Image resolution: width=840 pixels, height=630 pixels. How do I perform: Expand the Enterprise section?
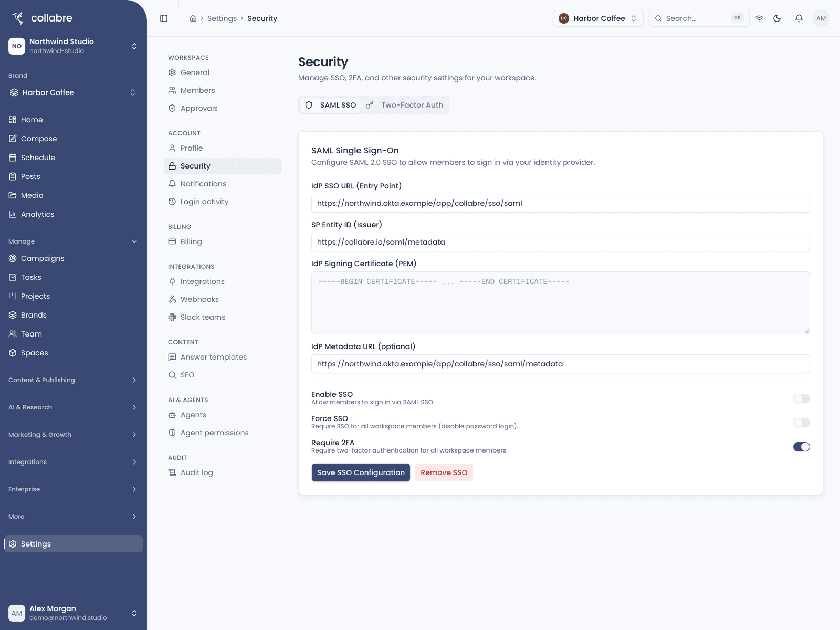point(73,489)
